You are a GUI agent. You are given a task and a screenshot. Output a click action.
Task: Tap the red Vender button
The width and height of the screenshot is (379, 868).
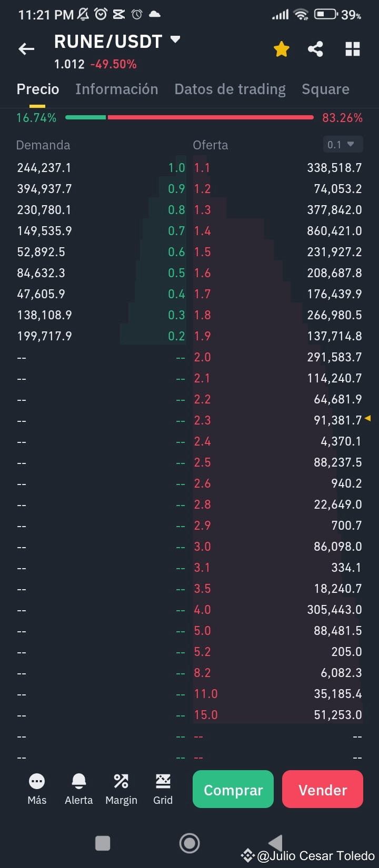click(323, 789)
